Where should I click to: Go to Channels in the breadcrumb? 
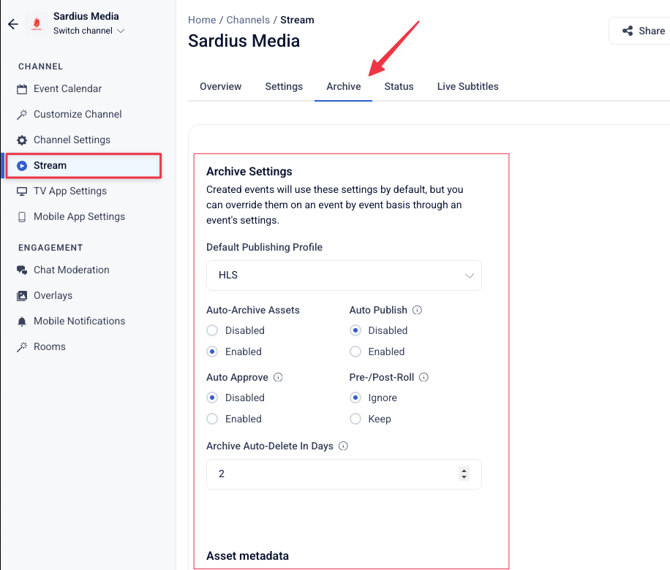pos(250,20)
